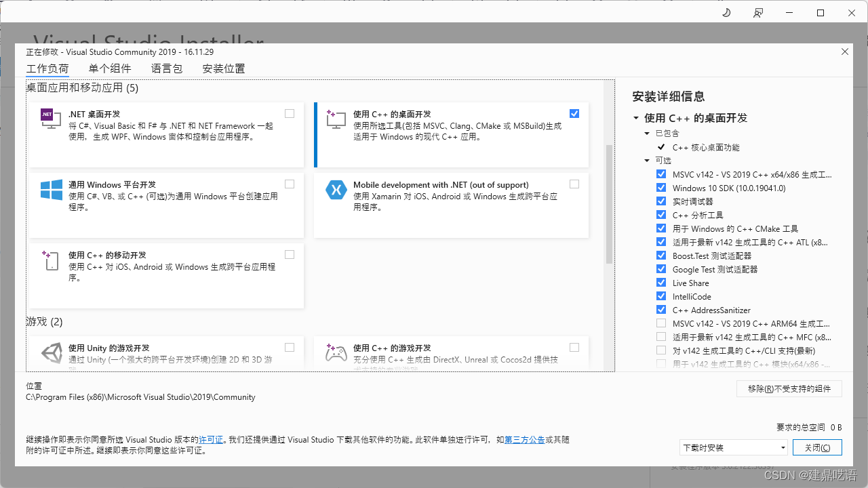The height and width of the screenshot is (488, 868).
Task: Check the 使用 Unity 的游戏开发 checkbox
Action: tap(290, 348)
